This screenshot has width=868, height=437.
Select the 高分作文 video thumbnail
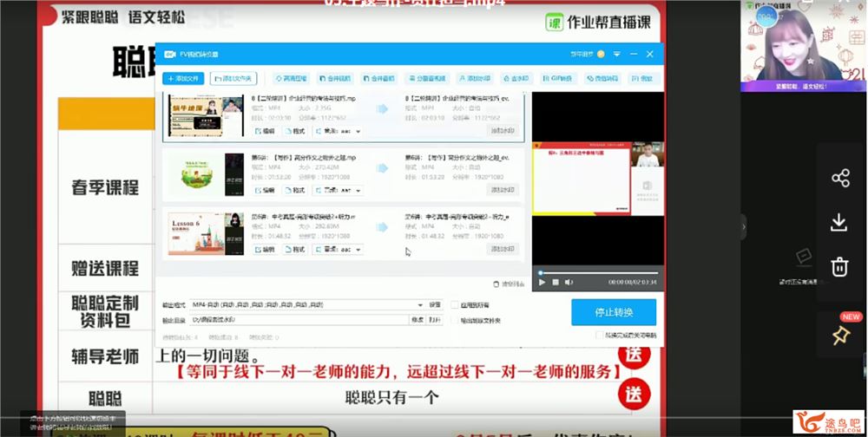click(206, 175)
